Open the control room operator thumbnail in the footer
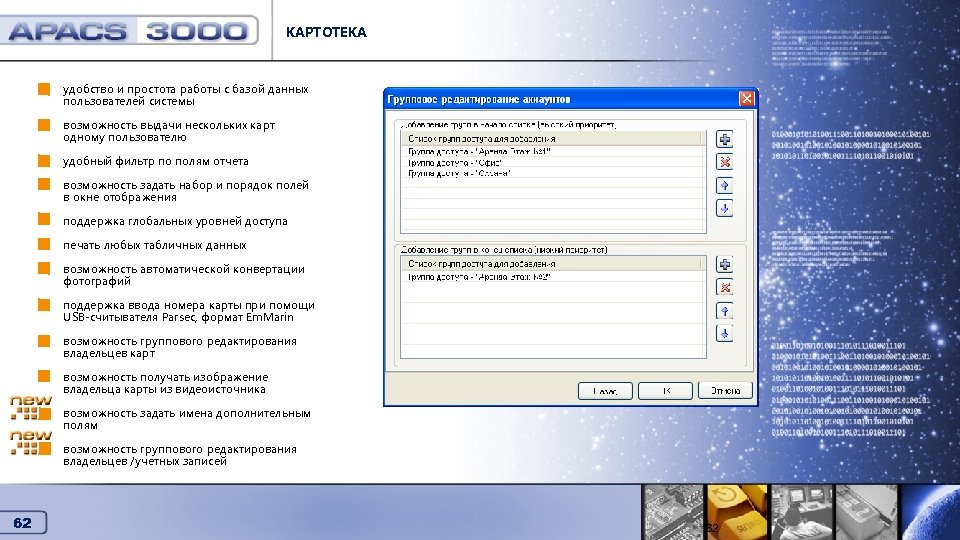This screenshot has height=540, width=960. tap(802, 512)
